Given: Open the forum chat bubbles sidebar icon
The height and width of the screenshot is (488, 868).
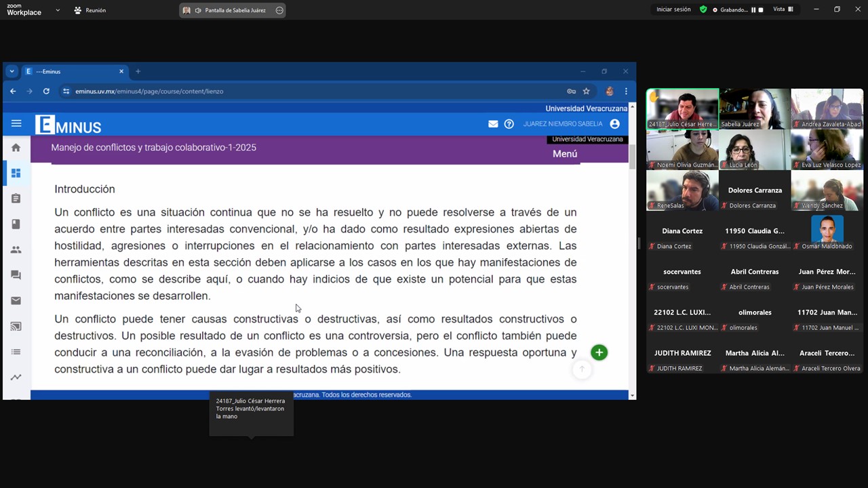Looking at the screenshot, I should [x=16, y=275].
